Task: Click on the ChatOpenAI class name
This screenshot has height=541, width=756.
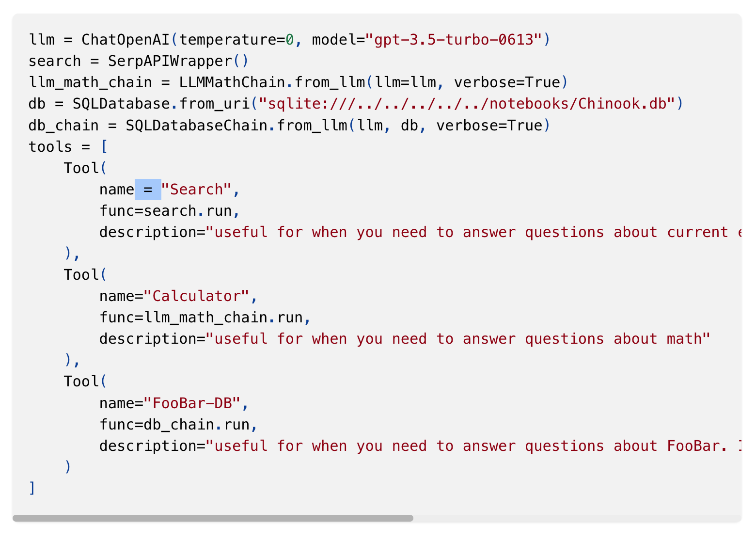Action: pyautogui.click(x=126, y=40)
